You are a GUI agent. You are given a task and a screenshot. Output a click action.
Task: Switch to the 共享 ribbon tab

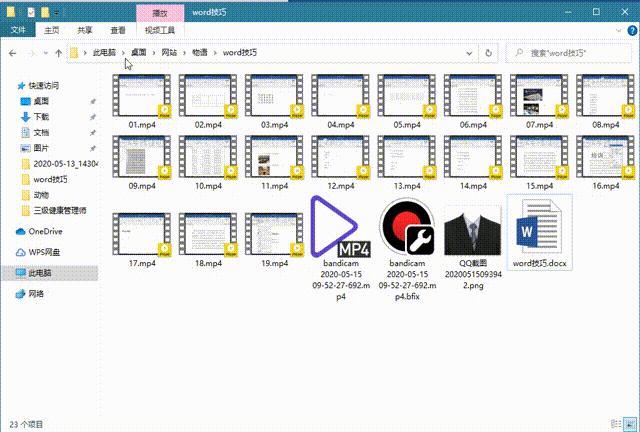pyautogui.click(x=84, y=30)
